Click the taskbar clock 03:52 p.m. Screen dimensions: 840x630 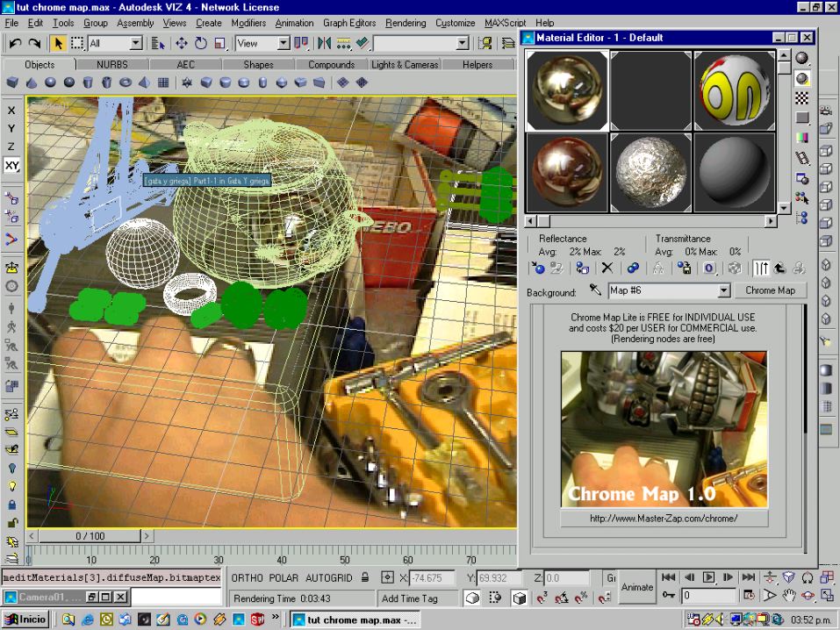pyautogui.click(x=811, y=619)
